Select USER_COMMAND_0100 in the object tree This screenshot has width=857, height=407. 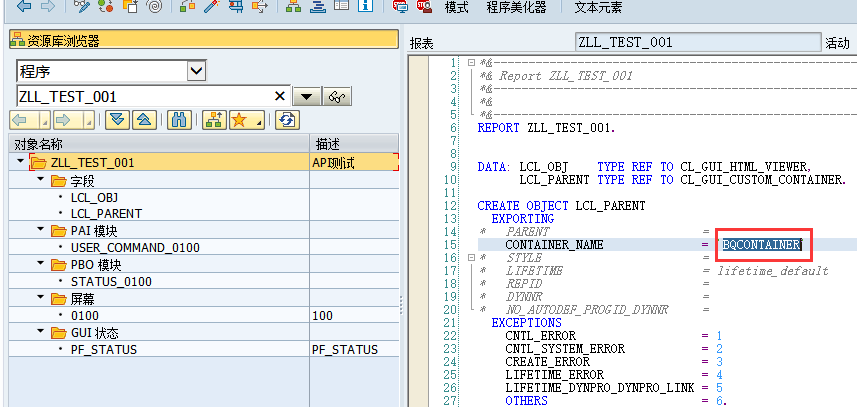click(x=135, y=247)
